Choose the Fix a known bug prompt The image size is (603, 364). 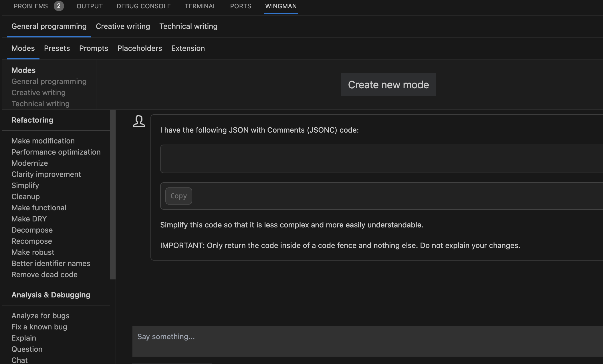click(x=39, y=327)
